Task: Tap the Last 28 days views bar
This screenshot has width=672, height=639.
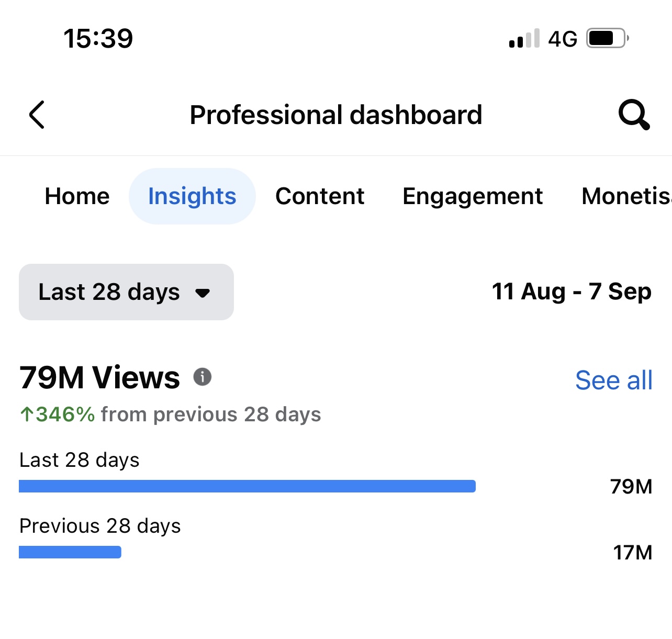Action: pyautogui.click(x=247, y=486)
